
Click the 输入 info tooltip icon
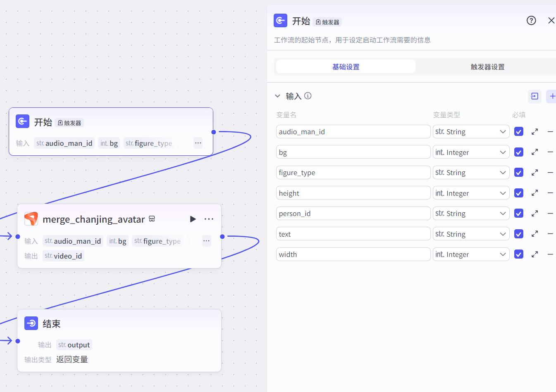[x=308, y=96]
